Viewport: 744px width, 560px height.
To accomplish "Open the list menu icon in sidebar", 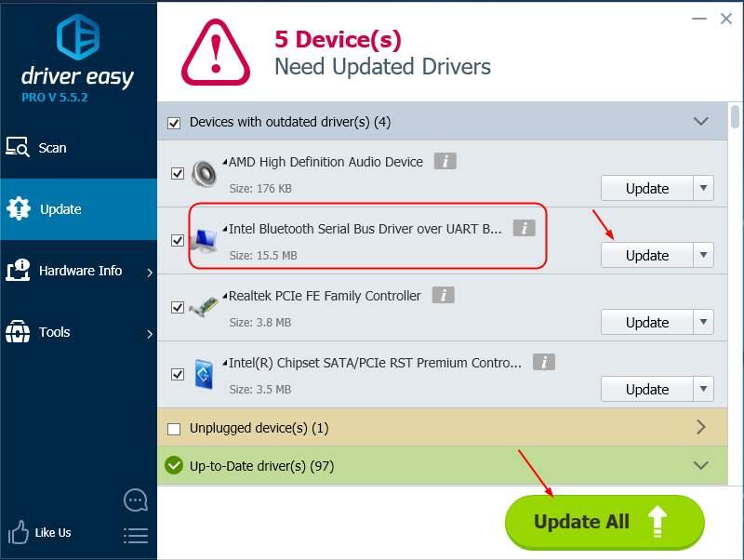I will click(136, 535).
